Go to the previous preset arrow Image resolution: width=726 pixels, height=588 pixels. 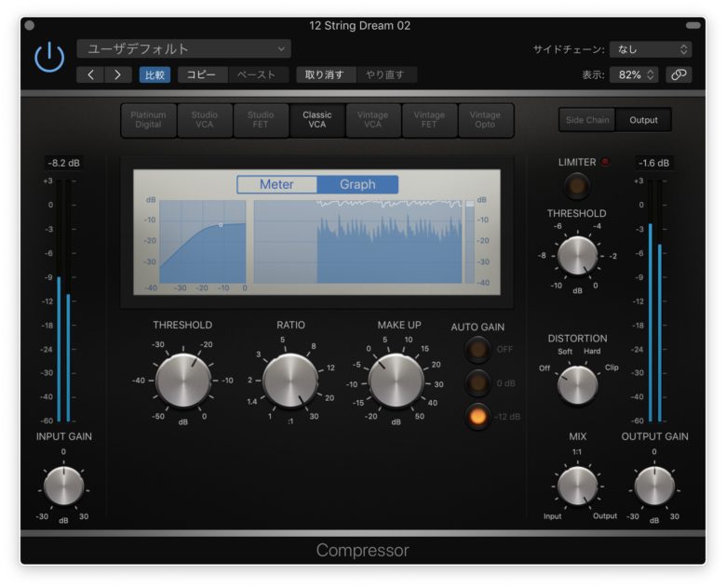[x=90, y=74]
